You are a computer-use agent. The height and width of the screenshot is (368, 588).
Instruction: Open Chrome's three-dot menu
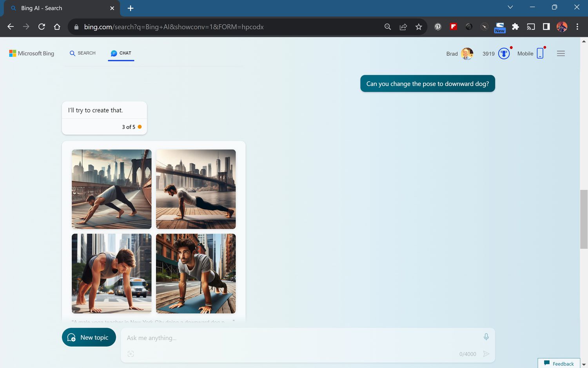tap(577, 27)
